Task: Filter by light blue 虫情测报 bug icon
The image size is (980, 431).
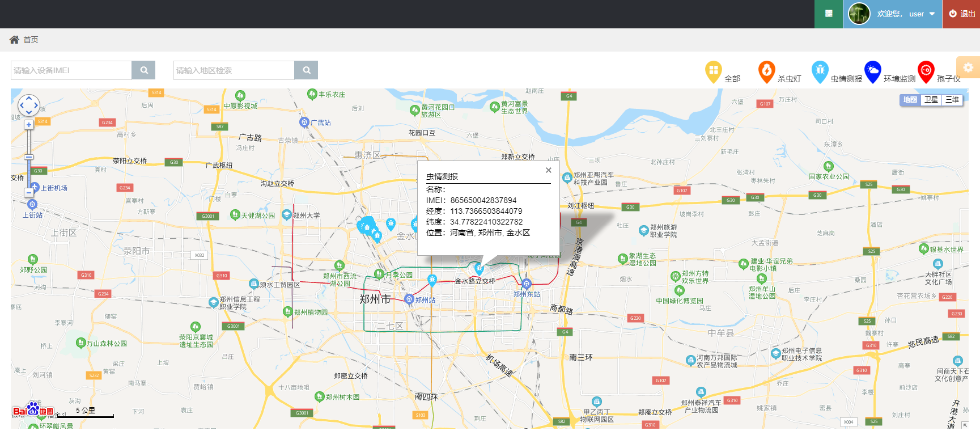Action: [820, 71]
